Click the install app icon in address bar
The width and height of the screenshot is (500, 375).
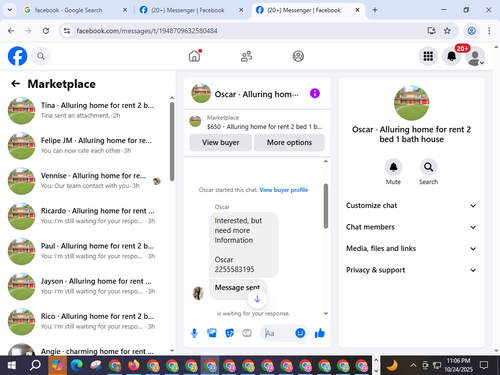431,31
